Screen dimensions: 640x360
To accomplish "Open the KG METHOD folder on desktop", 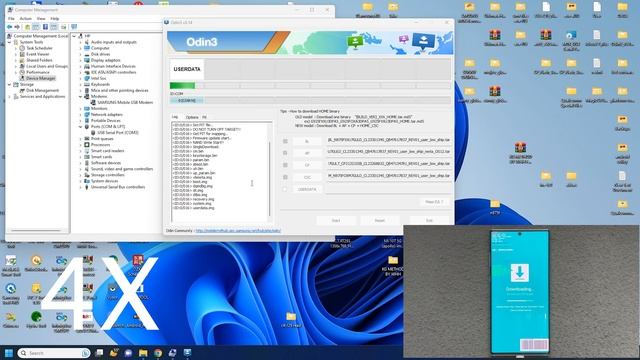I will tap(393, 266).
